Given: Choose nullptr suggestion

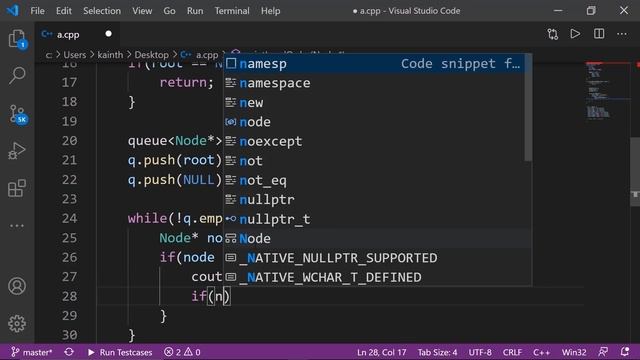Looking at the screenshot, I should point(374,200).
